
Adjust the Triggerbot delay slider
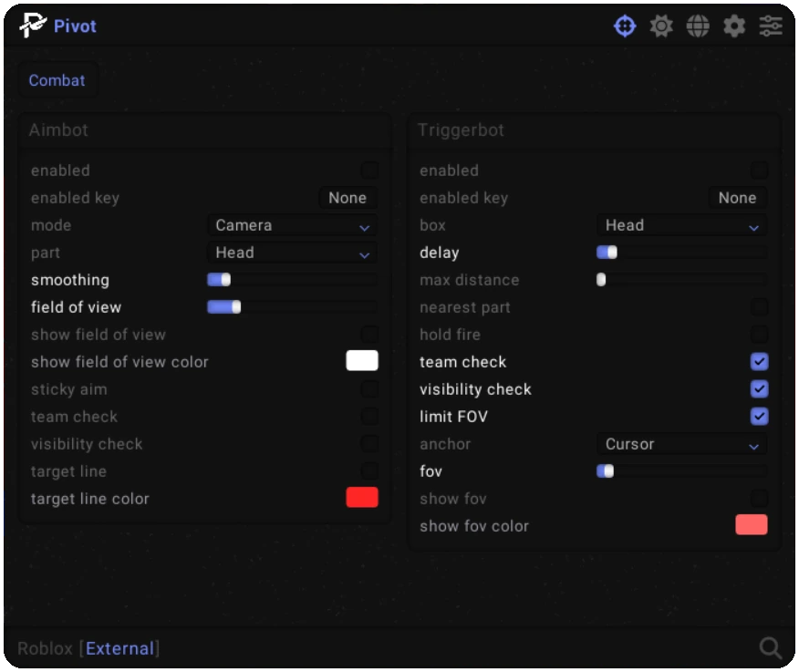click(682, 253)
